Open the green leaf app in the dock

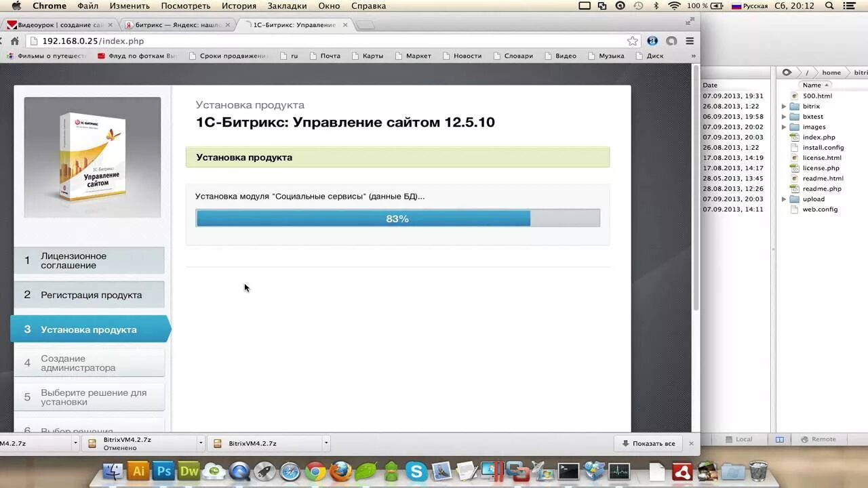coord(366,471)
